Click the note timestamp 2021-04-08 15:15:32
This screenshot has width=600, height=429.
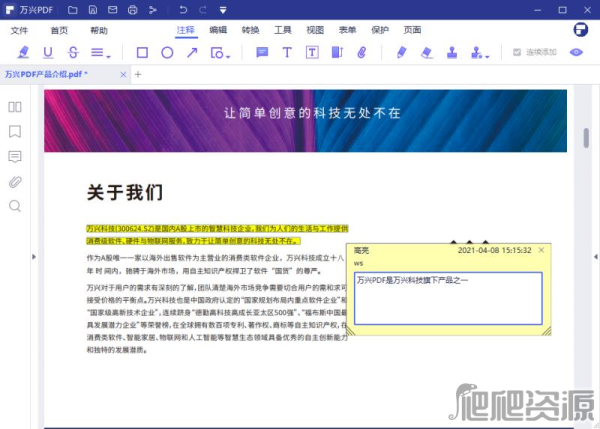pyautogui.click(x=494, y=250)
